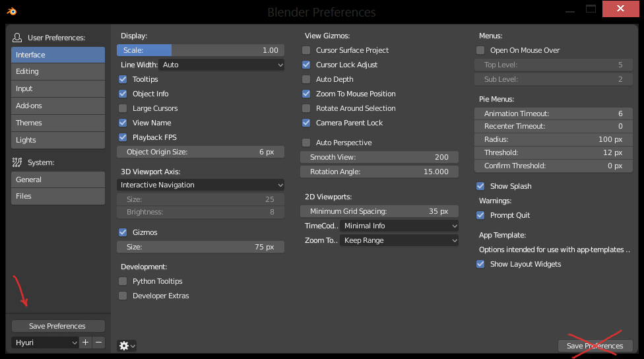Open the Hyuri preset dropdown
This screenshot has width=644, height=359.
tap(45, 342)
